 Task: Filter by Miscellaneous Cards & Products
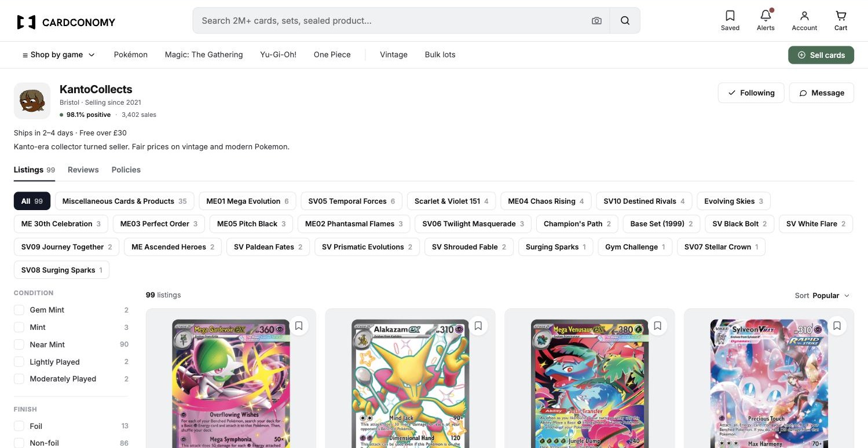pos(124,201)
